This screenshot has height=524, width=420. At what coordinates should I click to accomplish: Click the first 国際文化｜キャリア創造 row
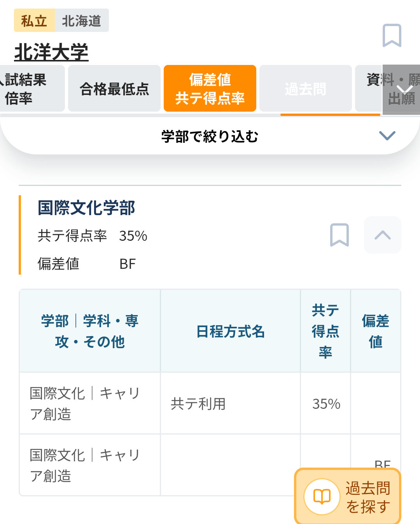click(x=89, y=403)
